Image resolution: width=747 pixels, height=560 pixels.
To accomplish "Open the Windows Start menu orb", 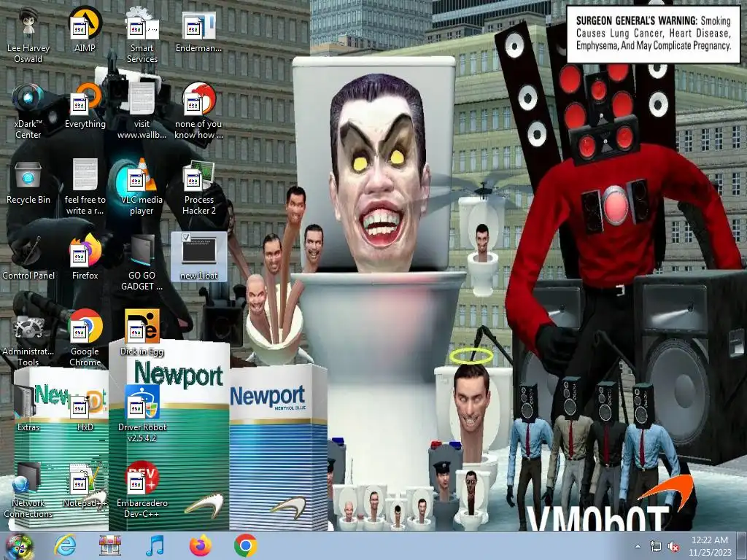I will coord(19,546).
